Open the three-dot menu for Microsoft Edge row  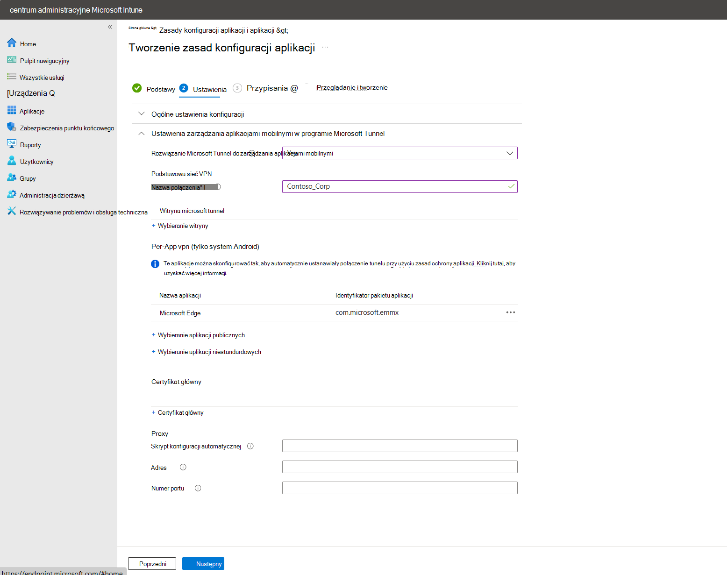pos(511,312)
